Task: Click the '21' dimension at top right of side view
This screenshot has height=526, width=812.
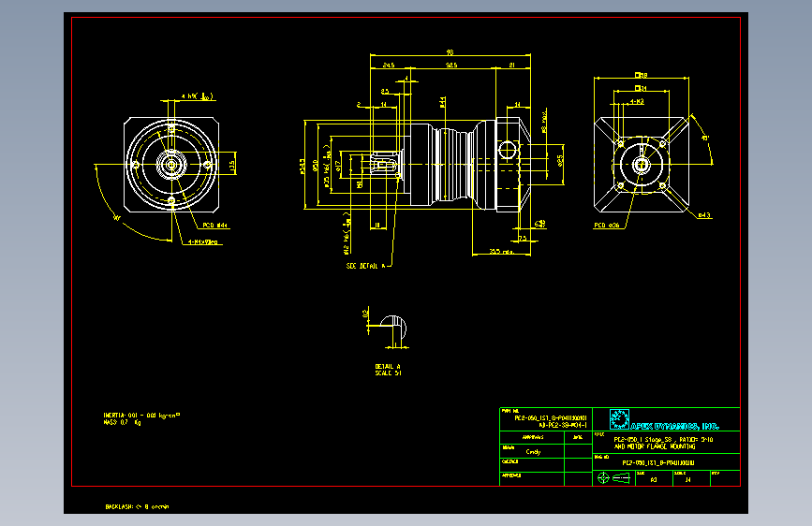Action: [511, 66]
